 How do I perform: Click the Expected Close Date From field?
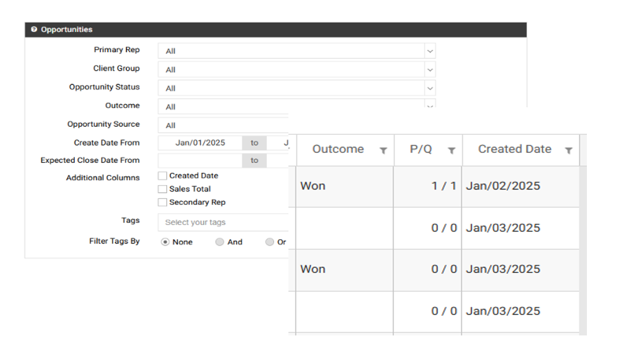[200, 160]
